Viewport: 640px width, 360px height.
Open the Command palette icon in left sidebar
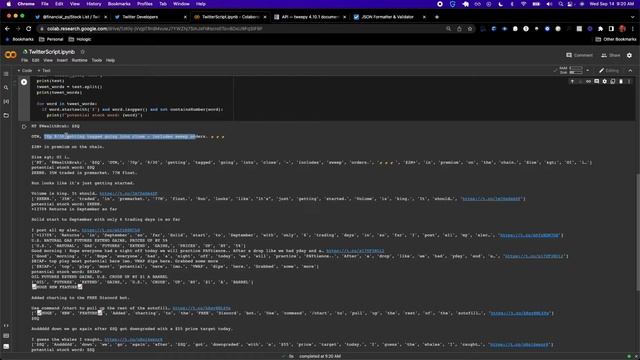(x=6, y=336)
